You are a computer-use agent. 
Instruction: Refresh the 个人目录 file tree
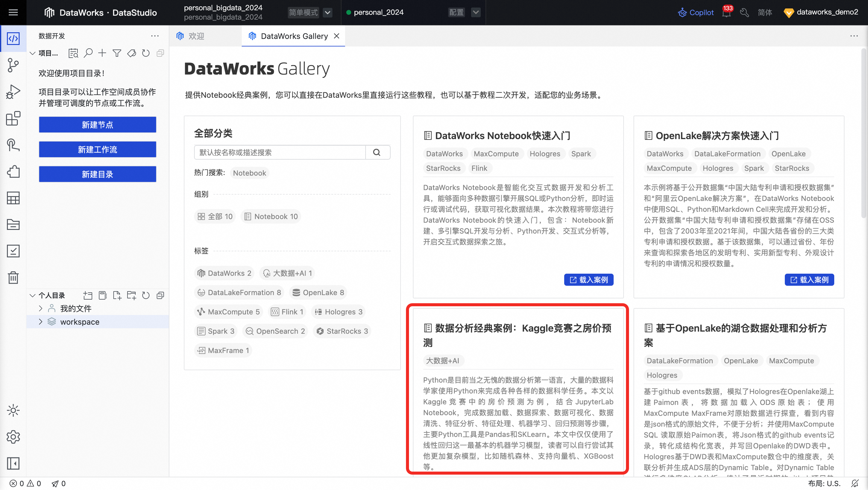tap(146, 295)
